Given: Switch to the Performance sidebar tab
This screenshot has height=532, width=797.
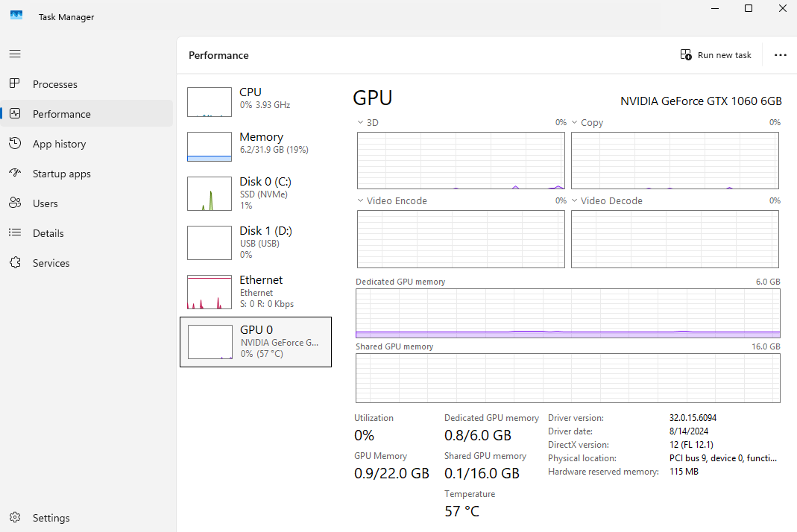Looking at the screenshot, I should tap(87, 114).
